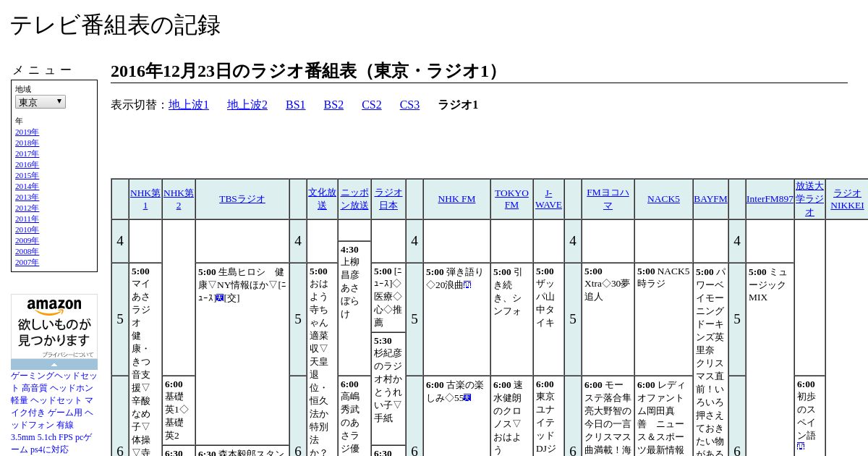Open the ニッポン放送 station header link

[354, 199]
